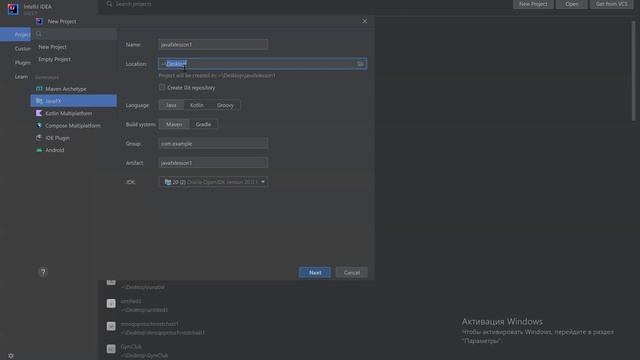Select Android generator

click(x=73, y=150)
